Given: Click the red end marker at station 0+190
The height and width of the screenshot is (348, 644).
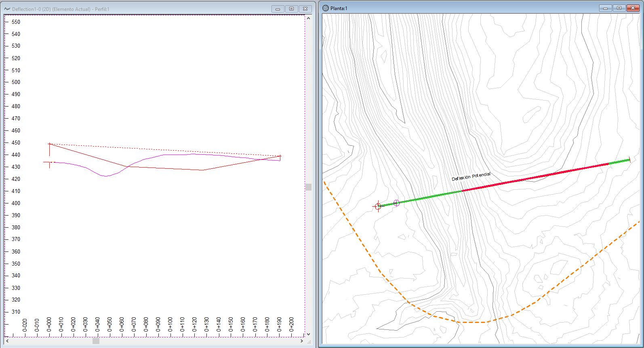Looking at the screenshot, I should click(x=280, y=156).
